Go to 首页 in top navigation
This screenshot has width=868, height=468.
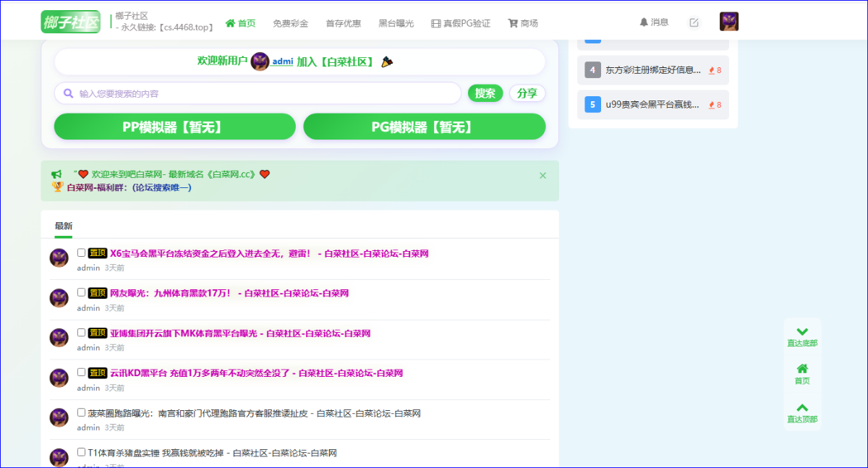tap(241, 23)
